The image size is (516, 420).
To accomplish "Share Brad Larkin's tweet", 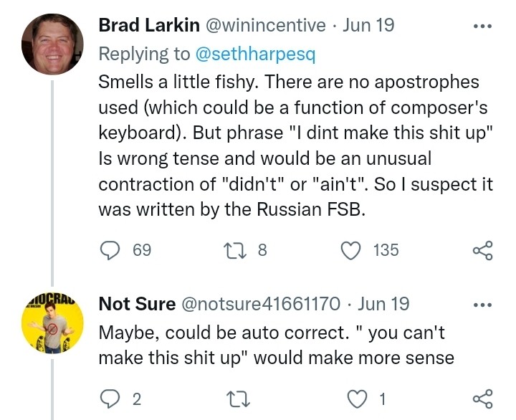I will pos(483,250).
